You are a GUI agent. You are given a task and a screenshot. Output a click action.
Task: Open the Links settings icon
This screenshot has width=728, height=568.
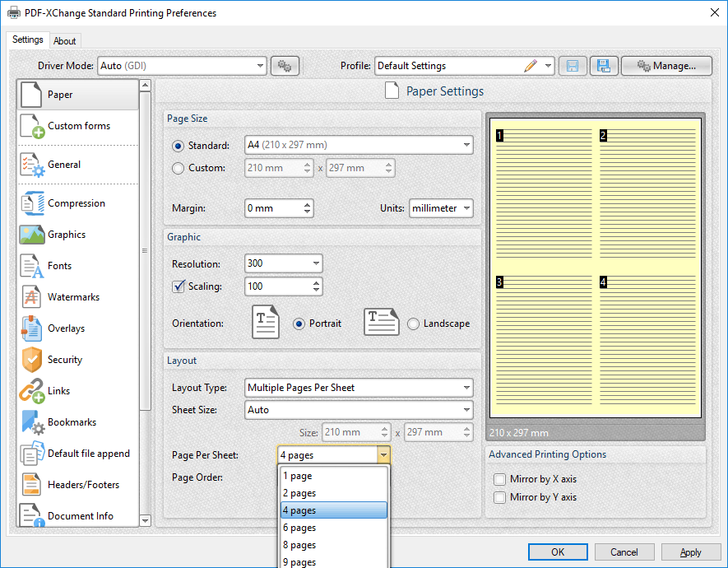pos(32,391)
